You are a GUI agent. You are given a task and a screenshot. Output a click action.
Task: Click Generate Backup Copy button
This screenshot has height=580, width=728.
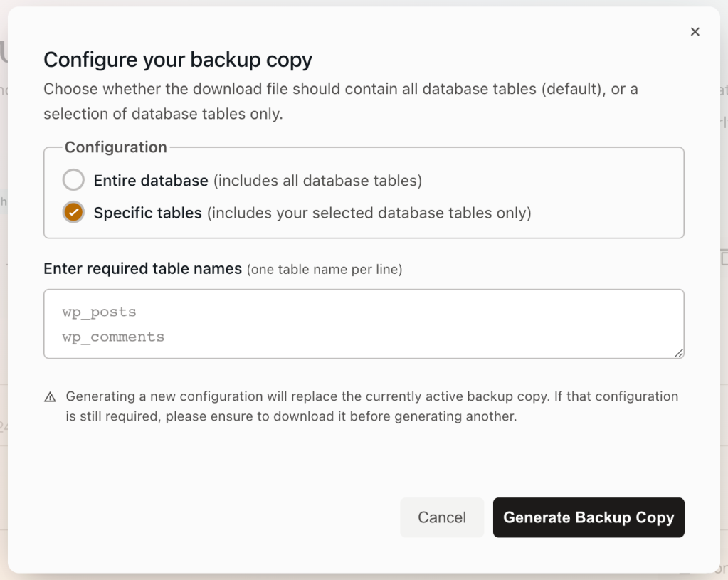589,517
